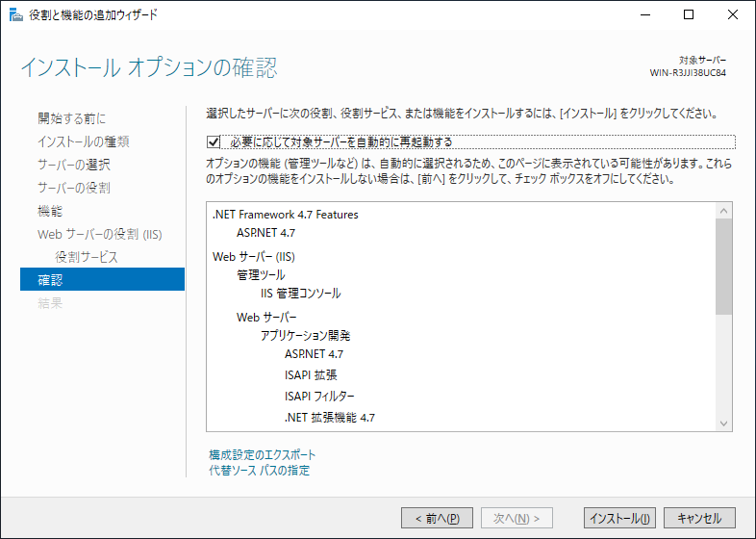Click the Cancel button
This screenshot has width=756, height=539.
coord(699,518)
